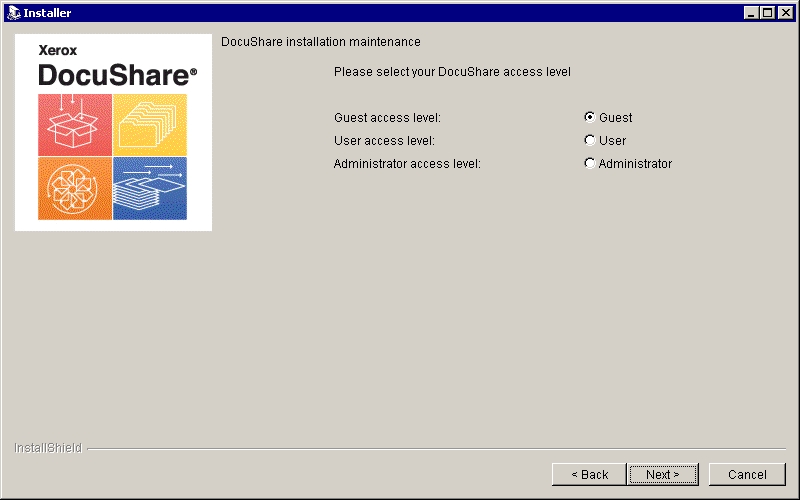Click the red box icon in the DocuShare logo
Viewport: 800px width, 500px height.
click(75, 125)
